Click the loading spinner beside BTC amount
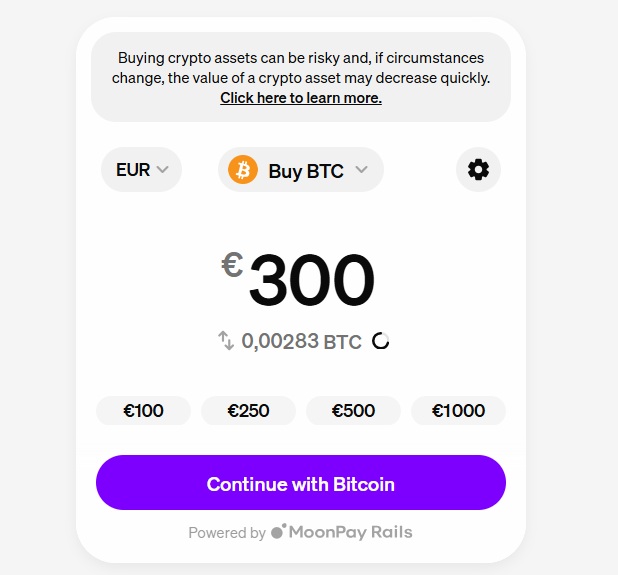The image size is (618, 575). [x=381, y=341]
